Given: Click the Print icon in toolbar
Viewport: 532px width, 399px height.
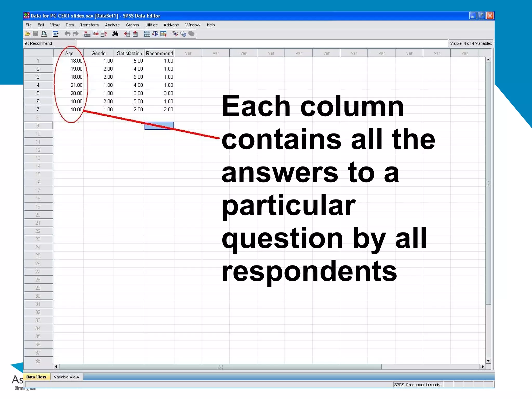Looking at the screenshot, I should [x=44, y=34].
